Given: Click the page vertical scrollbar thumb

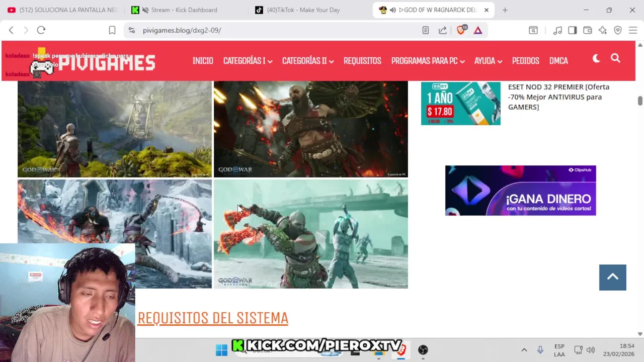Looking at the screenshot, I should 640,101.
